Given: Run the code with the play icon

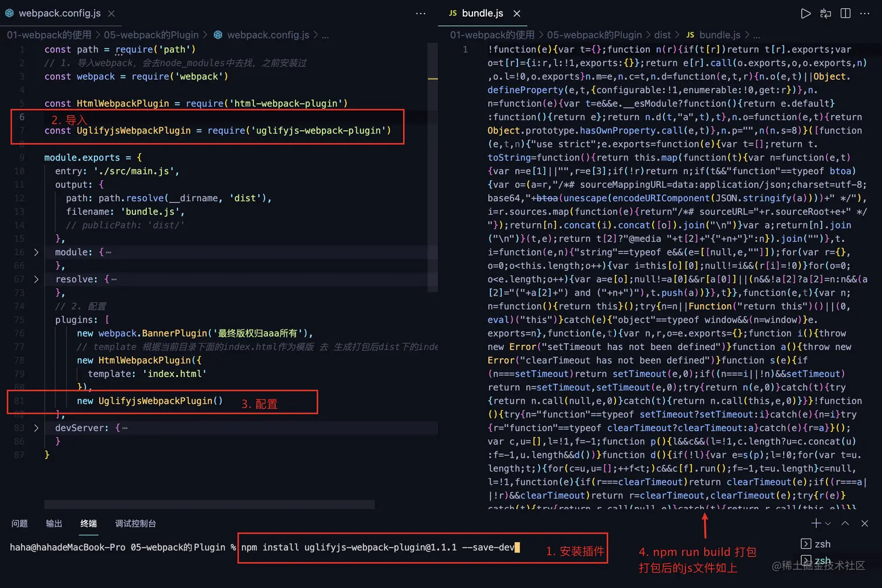Looking at the screenshot, I should [806, 13].
